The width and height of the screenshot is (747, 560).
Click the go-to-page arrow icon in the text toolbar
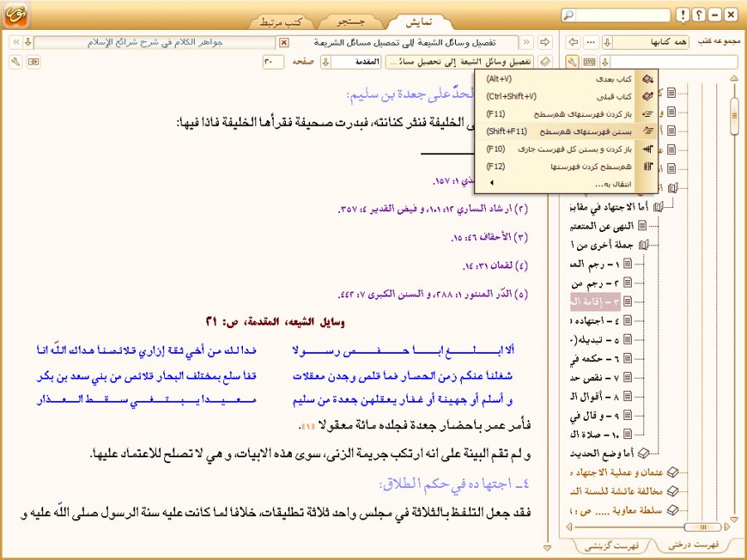(x=33, y=62)
